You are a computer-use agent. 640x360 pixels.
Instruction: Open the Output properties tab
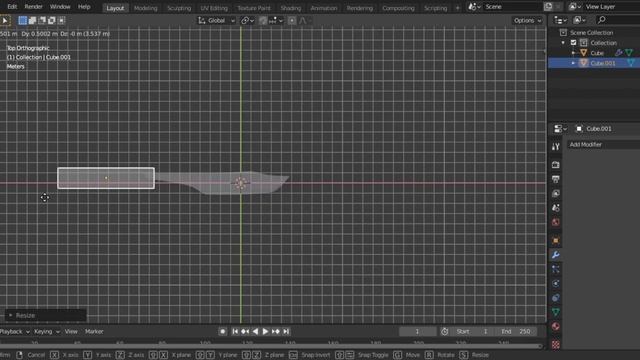556,179
